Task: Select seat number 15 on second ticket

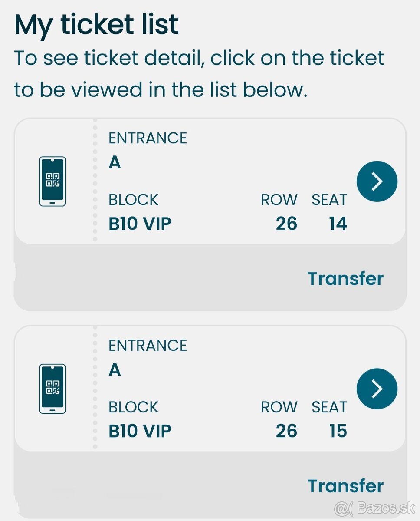Action: click(x=338, y=431)
